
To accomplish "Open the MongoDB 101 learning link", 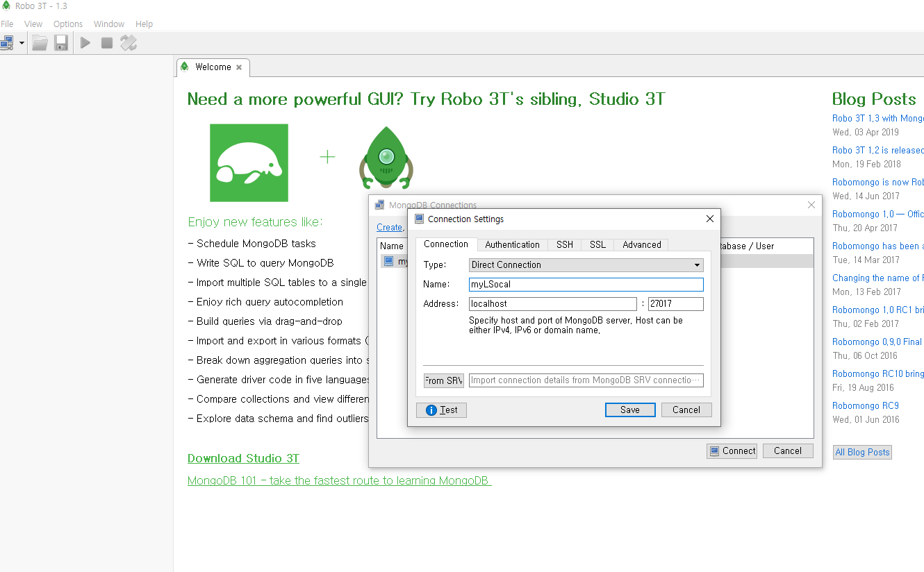I will click(339, 480).
